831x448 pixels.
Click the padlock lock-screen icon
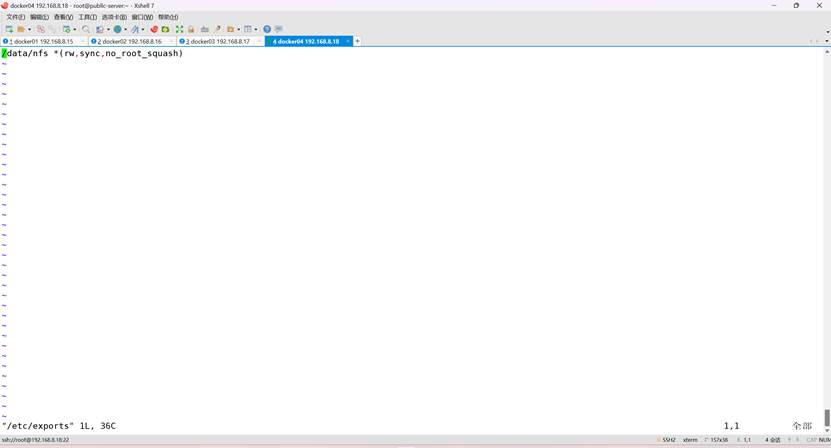coord(191,29)
